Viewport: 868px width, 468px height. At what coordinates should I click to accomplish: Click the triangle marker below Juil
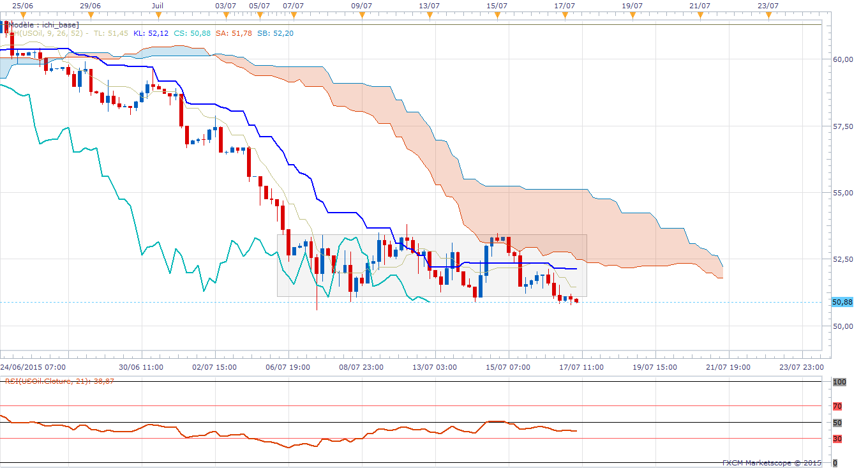click(158, 14)
